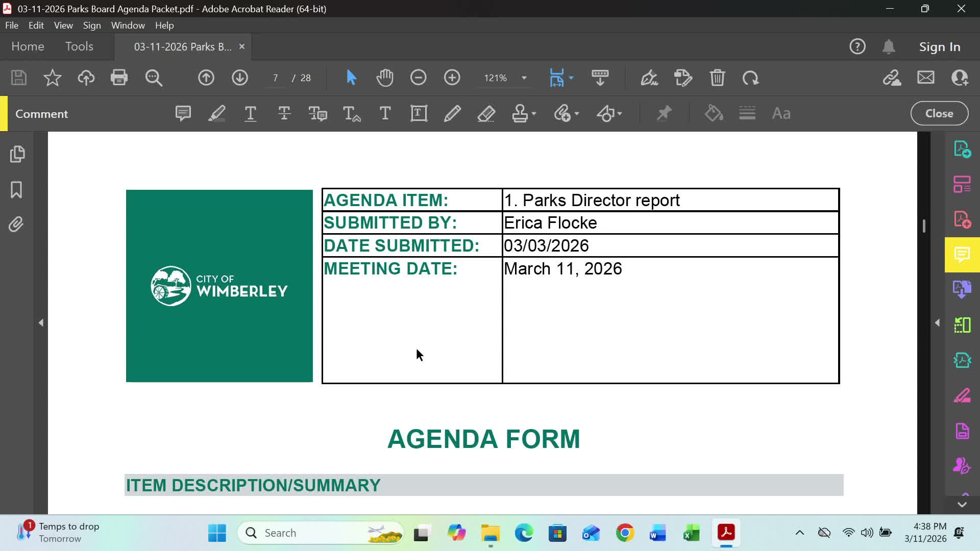
Task: Click the page number input field
Action: click(276, 78)
